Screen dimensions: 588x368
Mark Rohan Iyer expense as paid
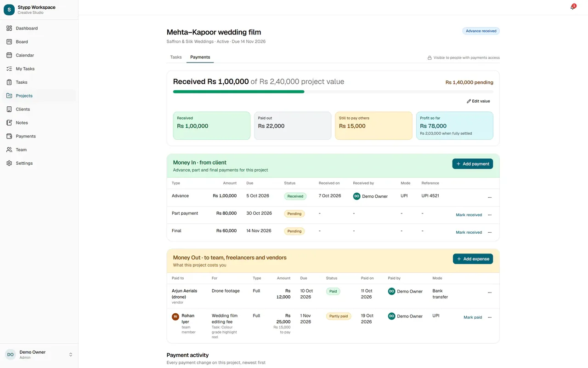click(473, 317)
